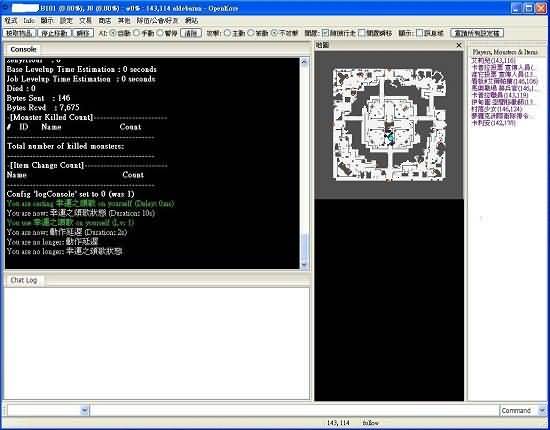The image size is (550, 430).
Task: Click the 重讀所有設定檔 button
Action: (477, 33)
